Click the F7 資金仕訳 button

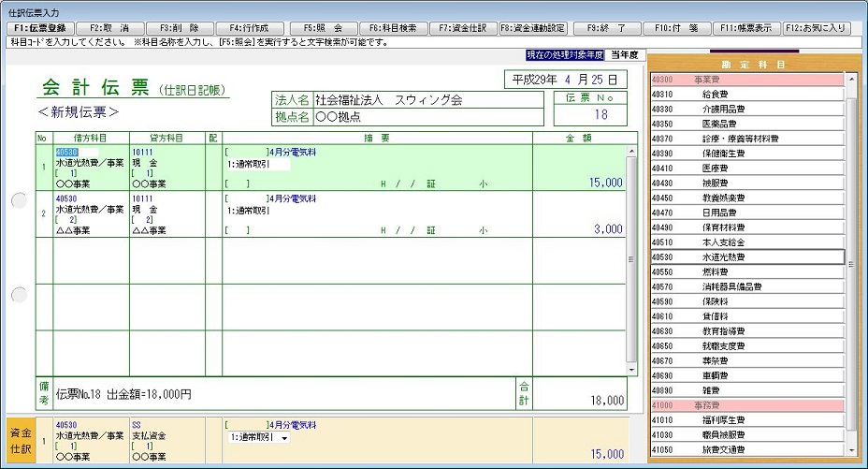click(x=463, y=28)
